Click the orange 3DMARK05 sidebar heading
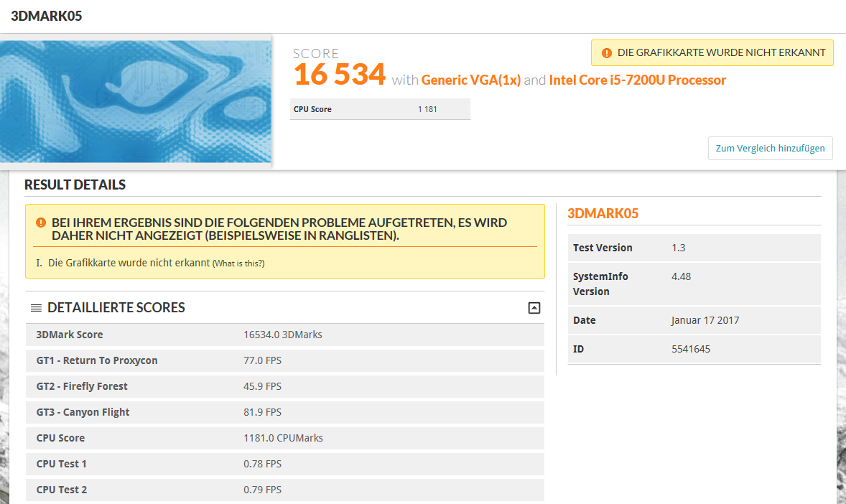This screenshot has height=504, width=846. [x=603, y=214]
